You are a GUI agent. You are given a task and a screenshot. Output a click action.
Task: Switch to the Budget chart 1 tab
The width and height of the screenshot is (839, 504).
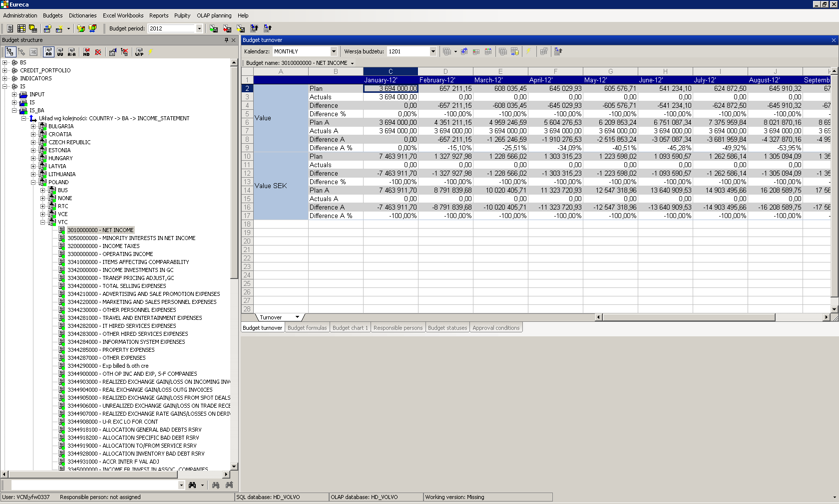coord(350,328)
